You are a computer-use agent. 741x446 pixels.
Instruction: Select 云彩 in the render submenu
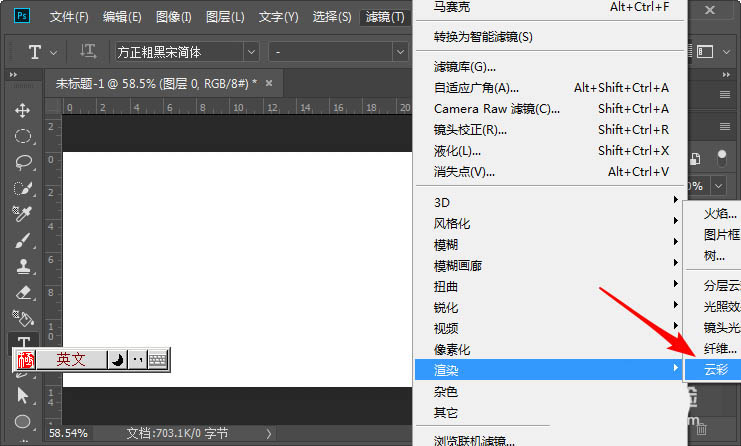713,369
